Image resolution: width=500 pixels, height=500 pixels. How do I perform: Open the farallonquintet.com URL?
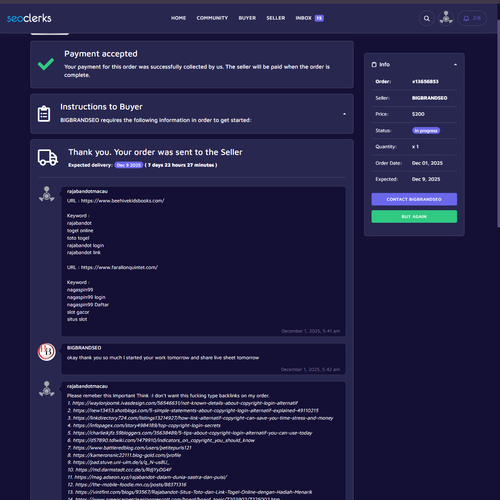click(x=119, y=267)
